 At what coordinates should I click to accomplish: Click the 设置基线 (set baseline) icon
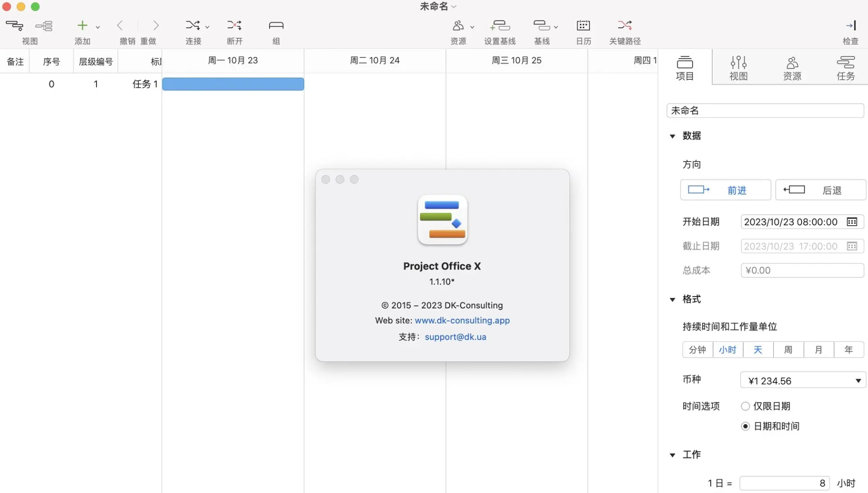[500, 31]
